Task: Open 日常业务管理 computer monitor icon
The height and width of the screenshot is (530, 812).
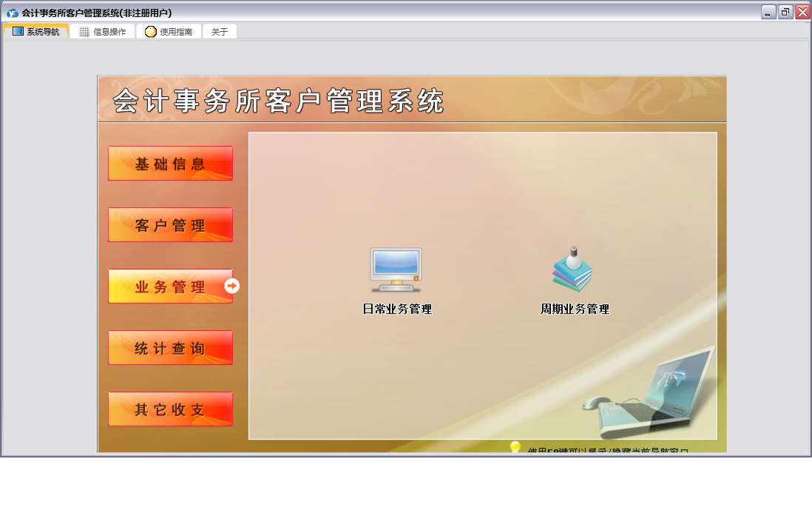Action: pos(396,269)
